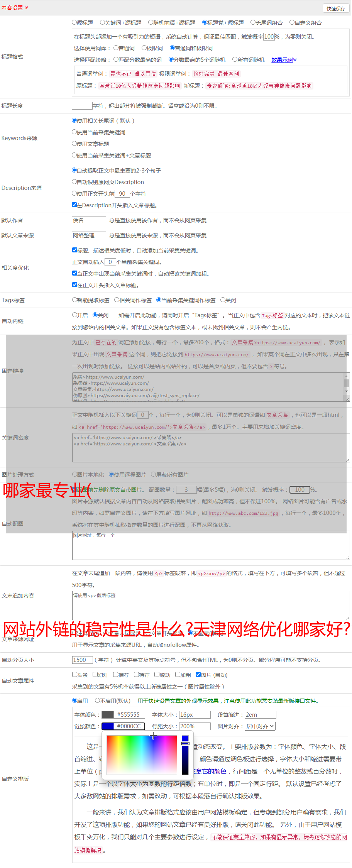The width and height of the screenshot is (352, 868).
Task: Check the 加粗 article attribute
Action: (x=178, y=675)
